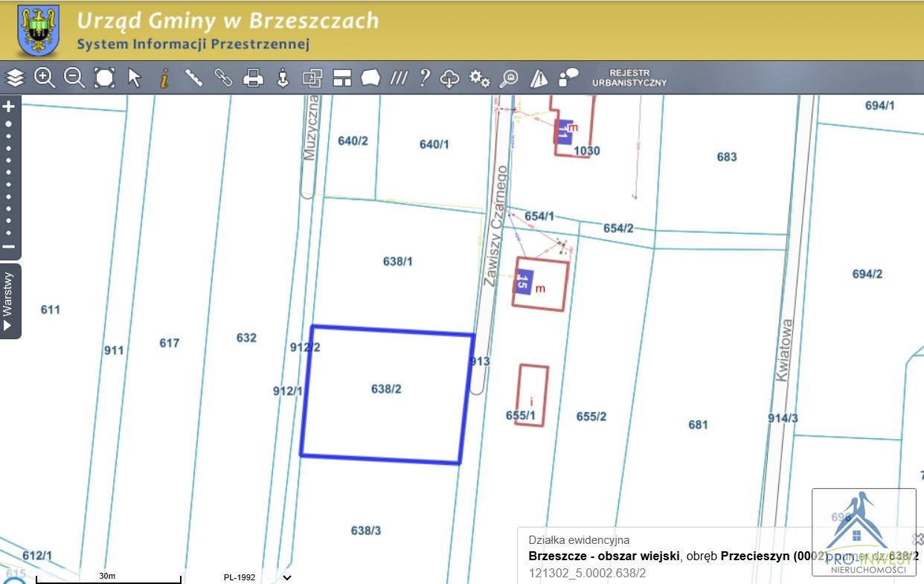Click the cloud download icon
This screenshot has width=924, height=584.
point(450,77)
